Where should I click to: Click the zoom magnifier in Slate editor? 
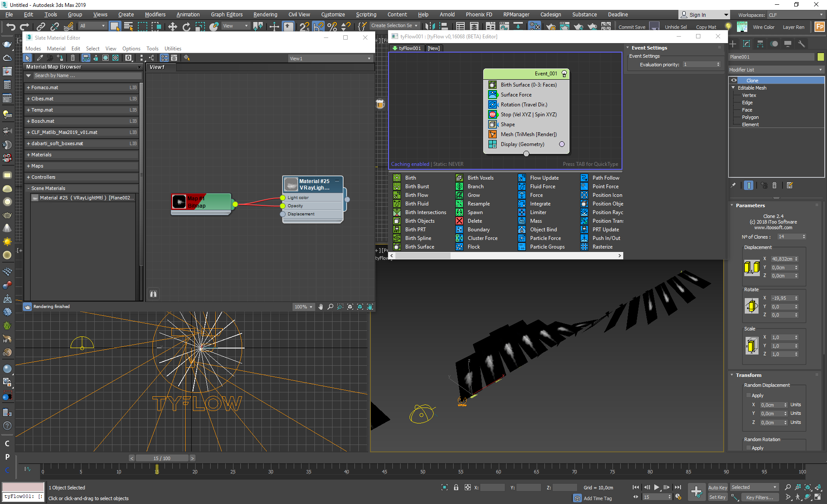pyautogui.click(x=330, y=307)
